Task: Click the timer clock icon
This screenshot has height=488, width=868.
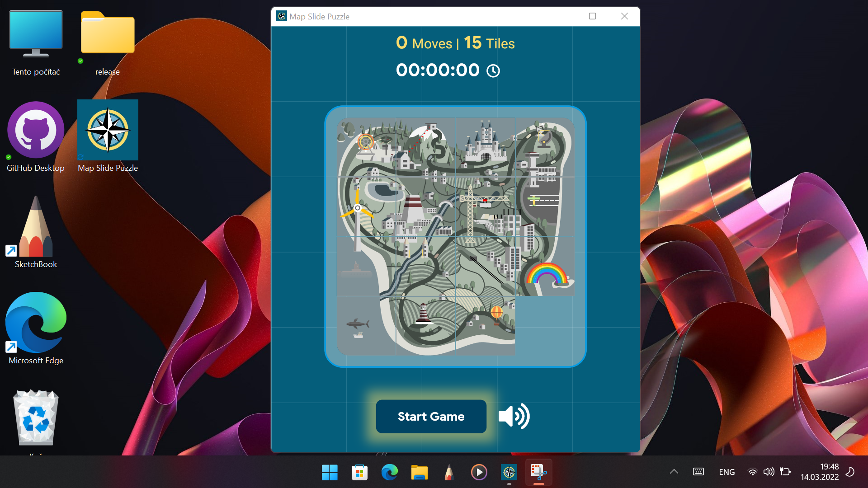Action: [x=493, y=71]
